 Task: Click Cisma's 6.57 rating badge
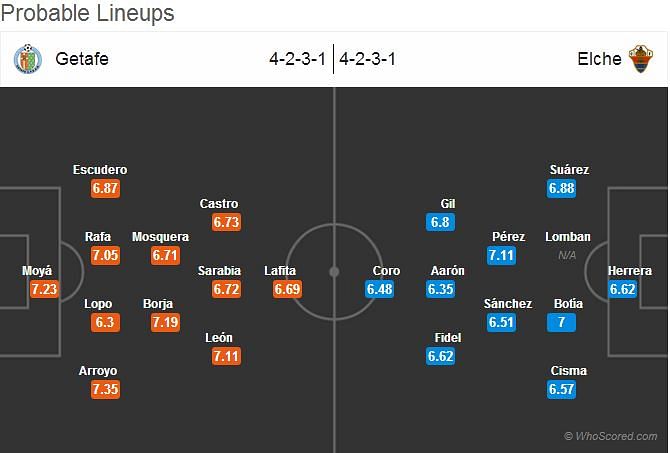coord(561,389)
